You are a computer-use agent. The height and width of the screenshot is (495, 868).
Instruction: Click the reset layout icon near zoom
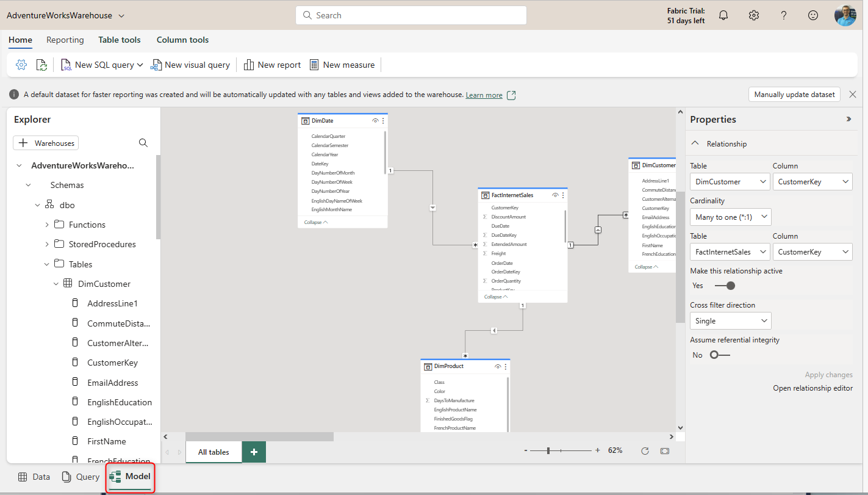pos(645,451)
